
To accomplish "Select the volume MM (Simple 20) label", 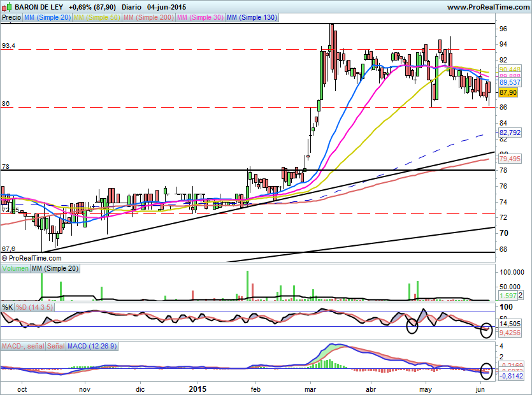I will click(55, 269).
